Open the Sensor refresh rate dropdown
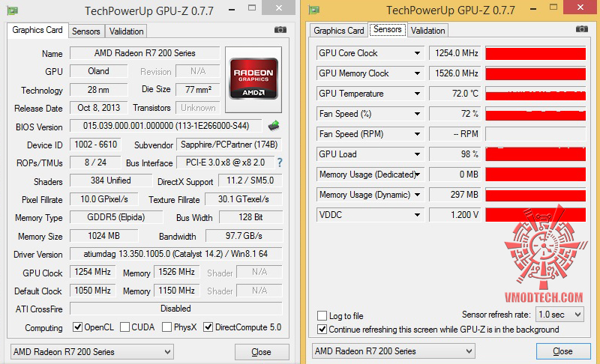 pyautogui.click(x=559, y=315)
